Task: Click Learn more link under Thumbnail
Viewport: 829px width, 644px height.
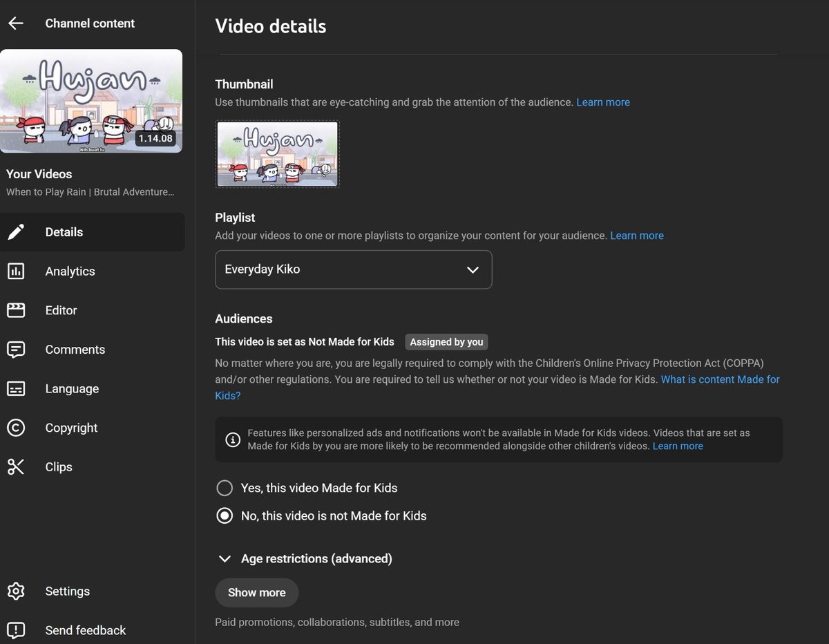Action: 603,102
